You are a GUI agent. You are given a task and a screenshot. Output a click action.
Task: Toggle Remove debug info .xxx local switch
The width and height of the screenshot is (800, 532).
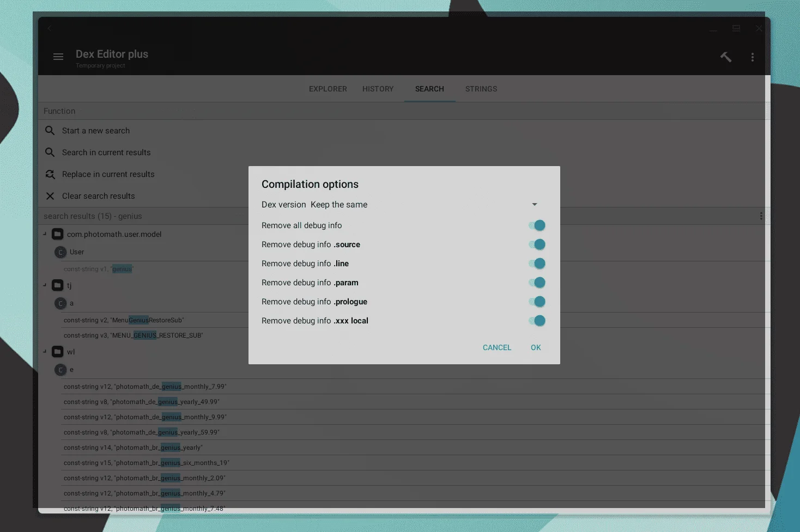(x=537, y=321)
